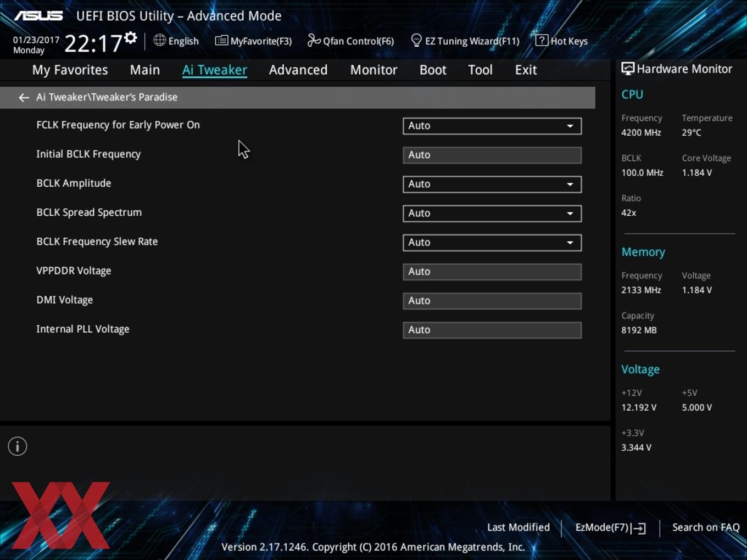
Task: Click CPU temperature value 29°C
Action: tap(692, 132)
